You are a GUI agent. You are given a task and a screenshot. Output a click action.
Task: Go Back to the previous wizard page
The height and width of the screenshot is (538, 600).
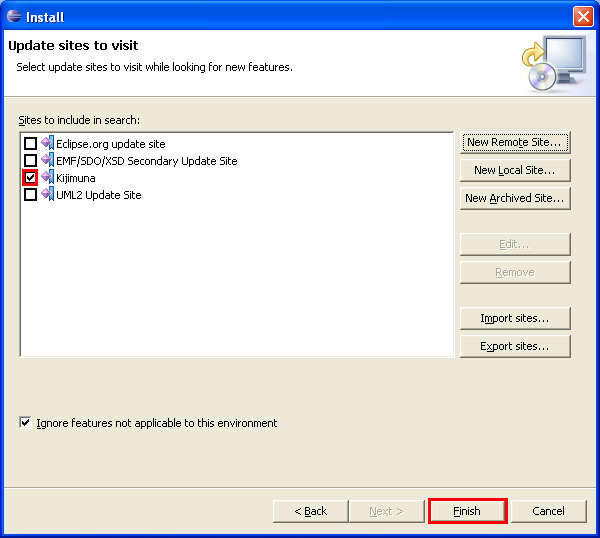[x=311, y=511]
